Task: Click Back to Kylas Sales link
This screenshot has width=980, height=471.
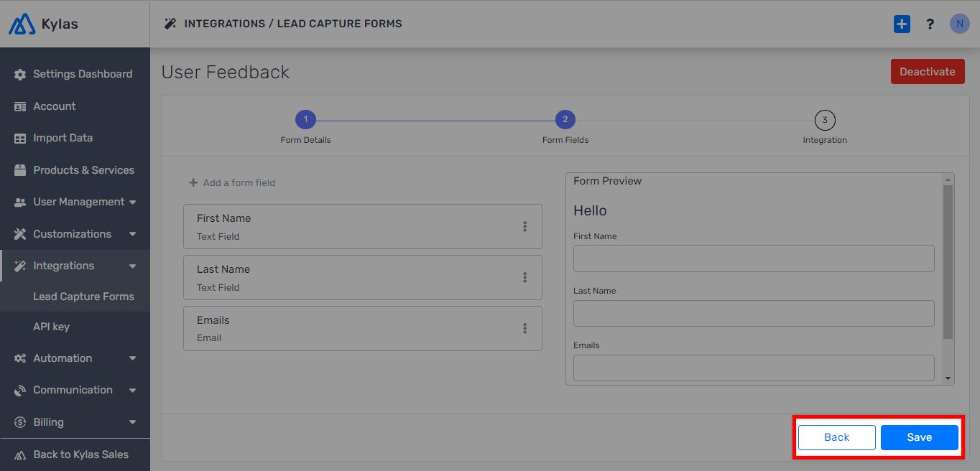Action: 80,454
